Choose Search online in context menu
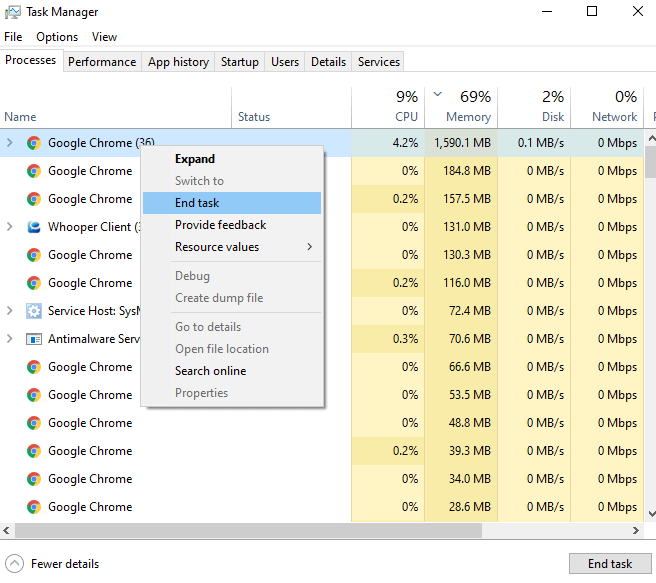Screen dimensions: 656x583 point(232,371)
